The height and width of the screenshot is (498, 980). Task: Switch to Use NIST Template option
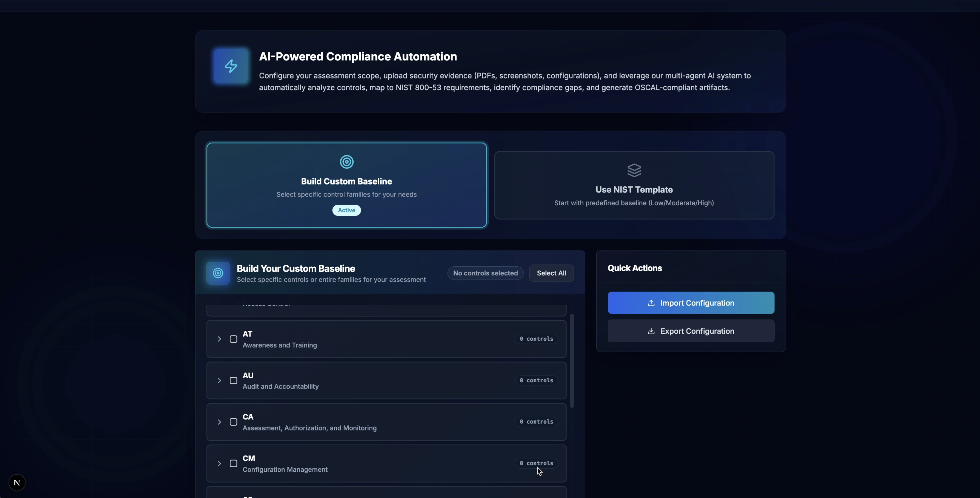click(634, 185)
